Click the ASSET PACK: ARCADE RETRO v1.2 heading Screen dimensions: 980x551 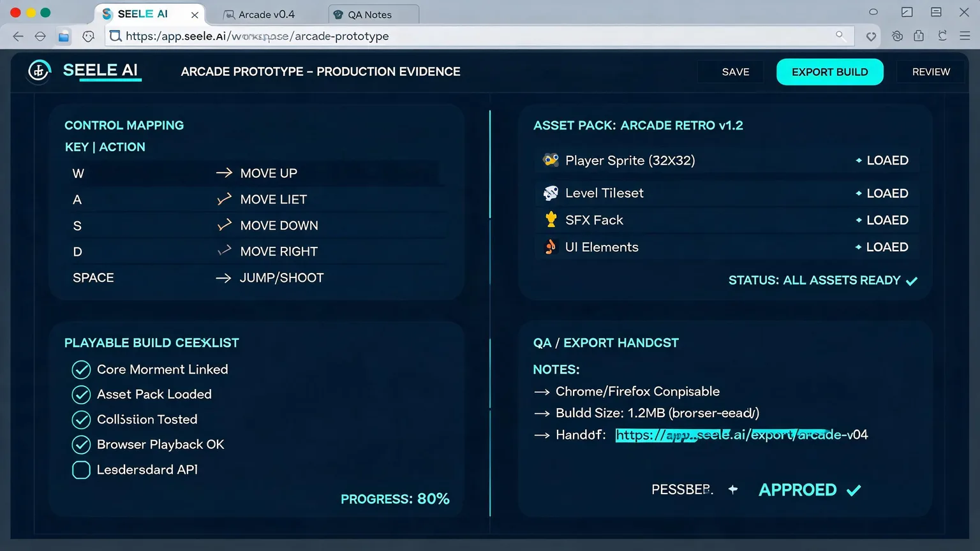(x=638, y=126)
